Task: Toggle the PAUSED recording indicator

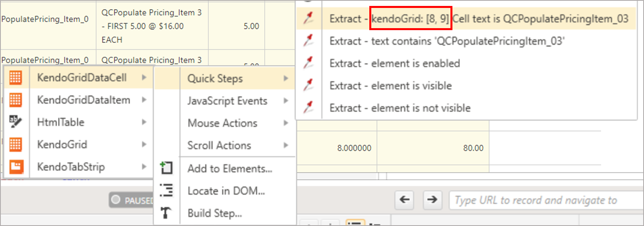Action: tap(131, 200)
